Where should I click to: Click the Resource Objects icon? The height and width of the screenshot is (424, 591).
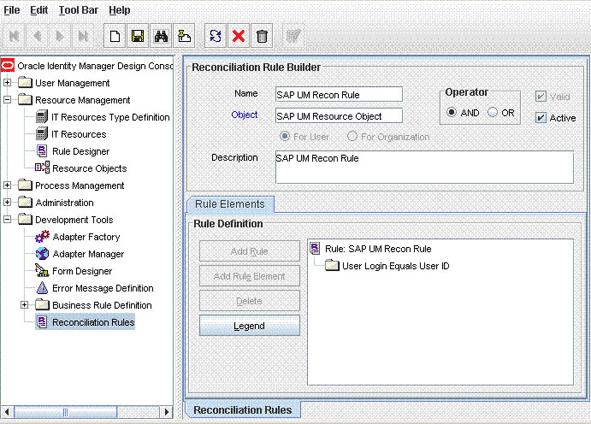42,168
